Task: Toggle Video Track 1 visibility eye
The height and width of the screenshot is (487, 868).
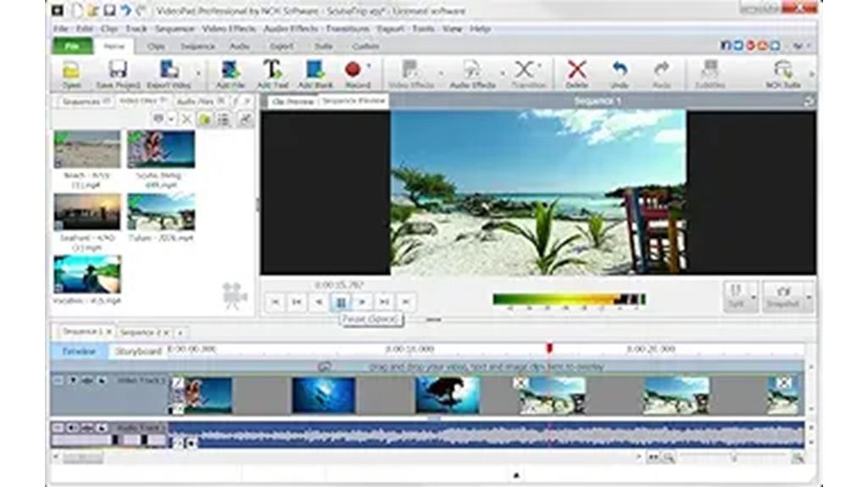Action: click(x=87, y=381)
